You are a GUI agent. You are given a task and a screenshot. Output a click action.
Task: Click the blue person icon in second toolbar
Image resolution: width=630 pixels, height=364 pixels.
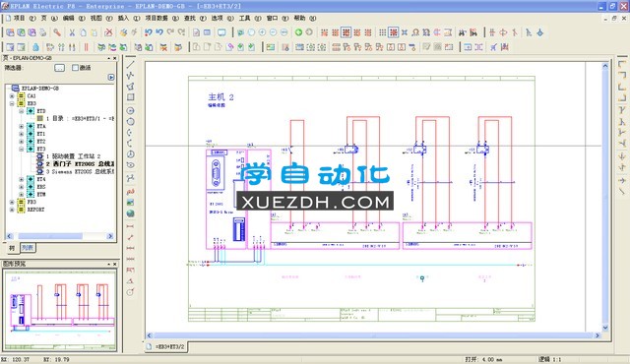click(35, 47)
